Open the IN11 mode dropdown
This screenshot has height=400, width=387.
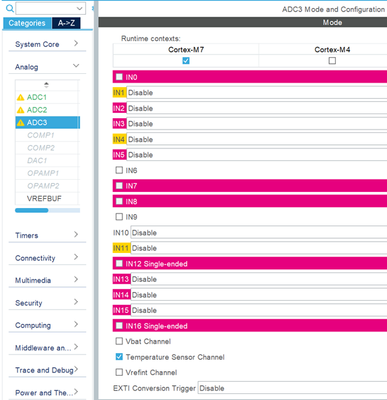(259, 248)
